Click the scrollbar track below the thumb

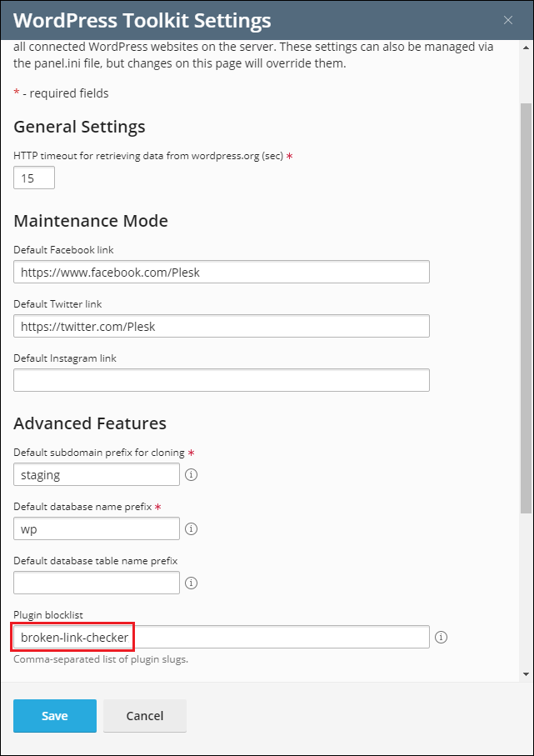[x=526, y=591]
